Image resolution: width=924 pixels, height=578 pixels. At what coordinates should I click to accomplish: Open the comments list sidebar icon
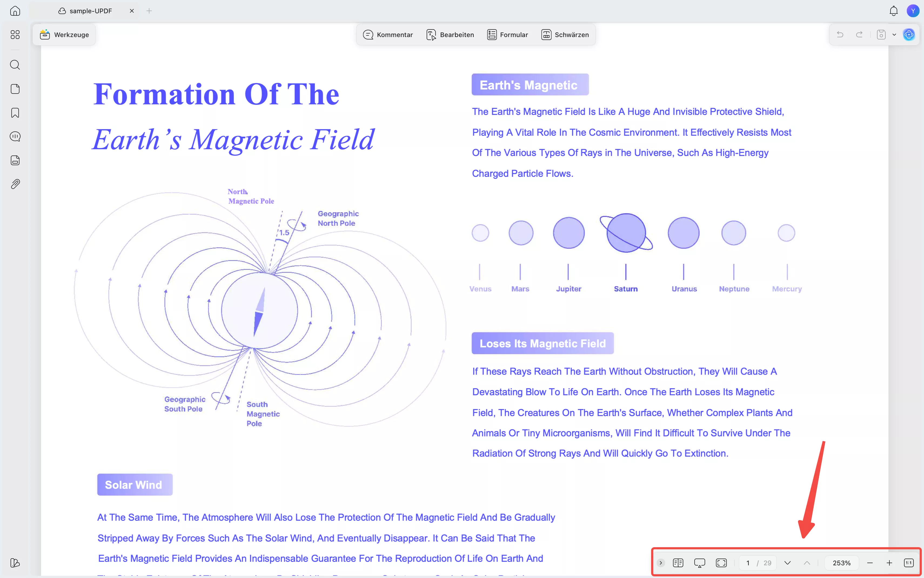(15, 137)
